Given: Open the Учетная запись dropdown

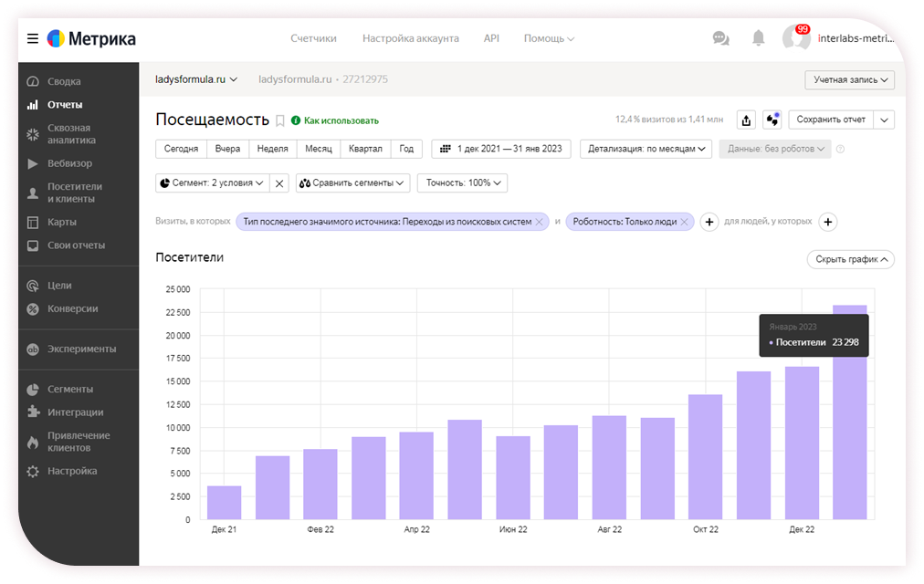Looking at the screenshot, I should pyautogui.click(x=850, y=80).
